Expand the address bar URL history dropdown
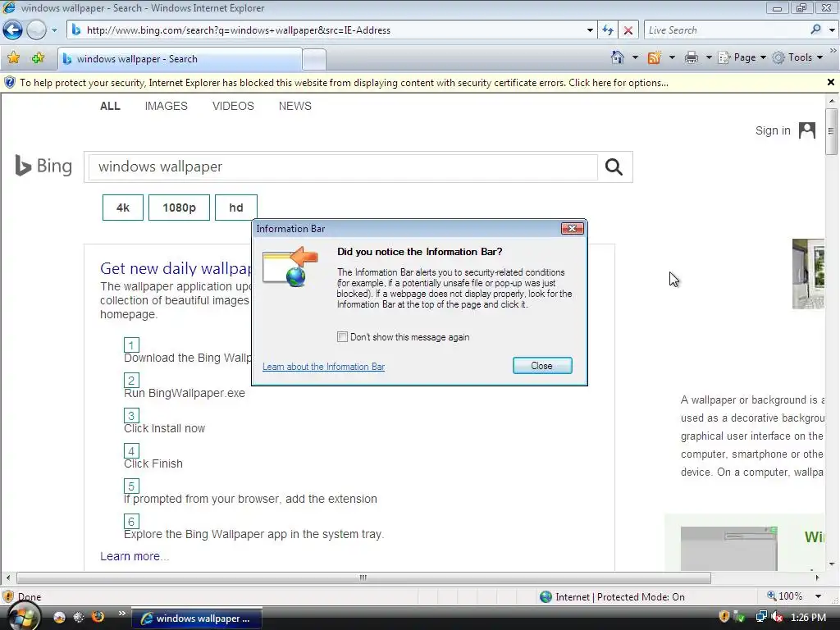Image resolution: width=840 pixels, height=630 pixels. click(590, 30)
